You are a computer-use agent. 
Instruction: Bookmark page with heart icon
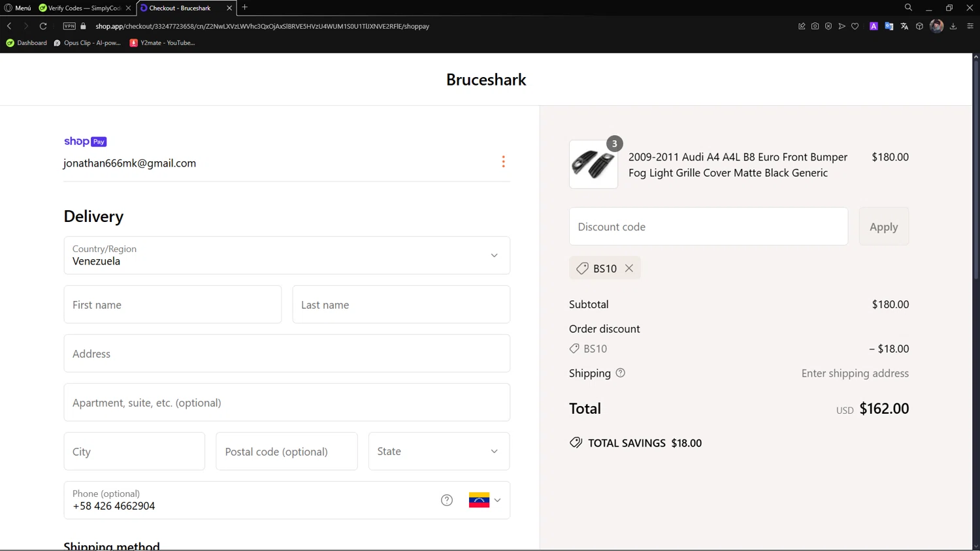click(x=855, y=26)
